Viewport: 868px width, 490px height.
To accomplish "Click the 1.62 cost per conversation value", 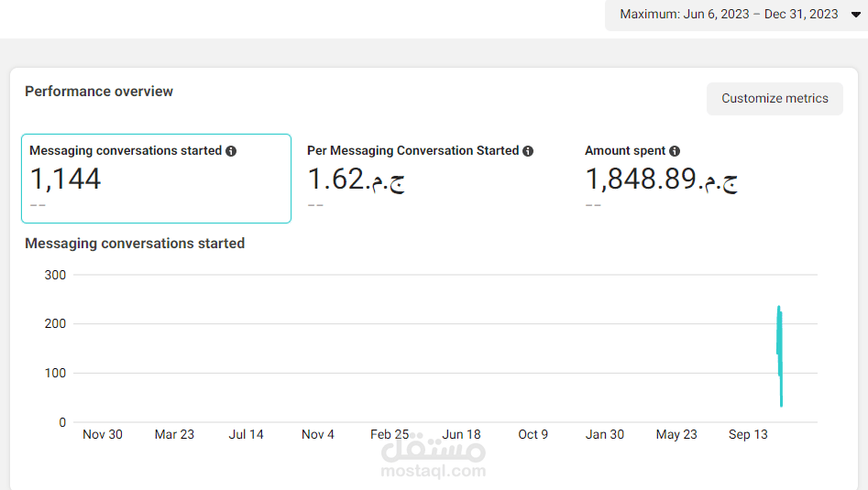I will (x=356, y=180).
